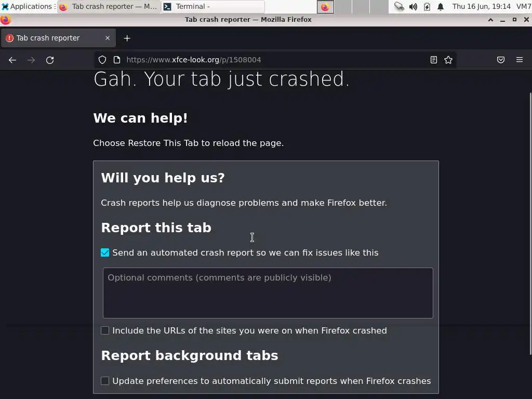
Task: Click the red crash warning tab favicon
Action: [9, 38]
